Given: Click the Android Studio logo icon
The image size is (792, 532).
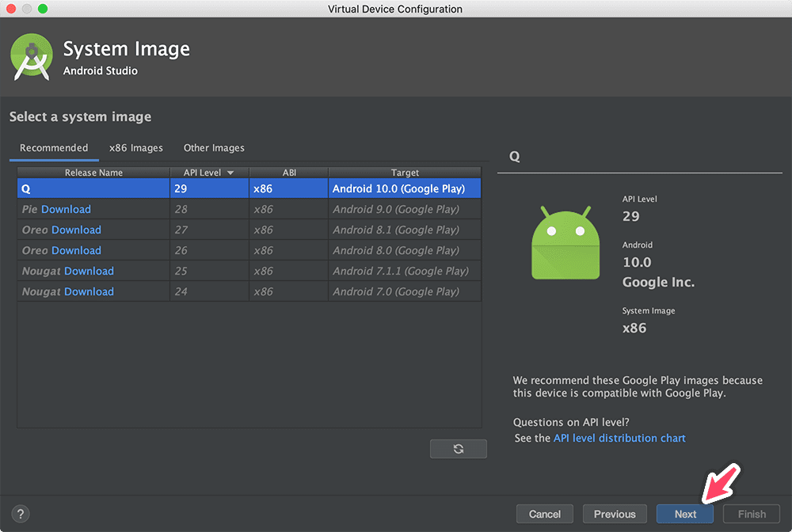Looking at the screenshot, I should 32,57.
